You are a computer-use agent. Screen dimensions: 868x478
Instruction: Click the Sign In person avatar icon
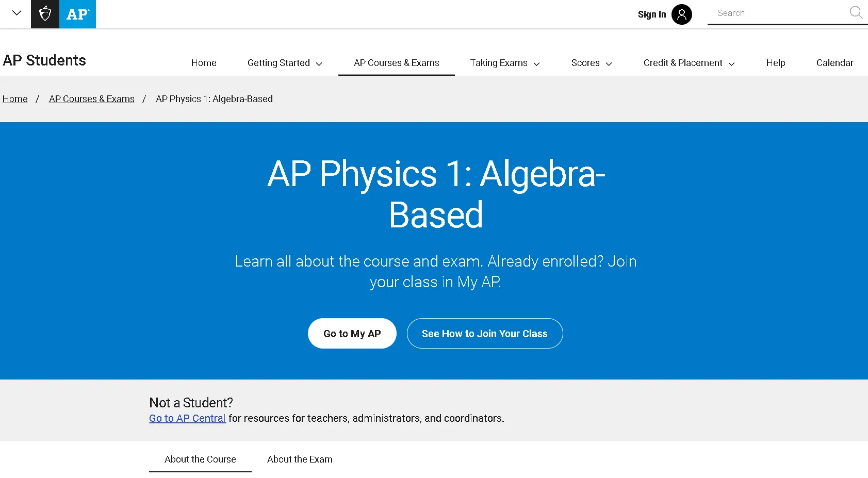coord(682,14)
